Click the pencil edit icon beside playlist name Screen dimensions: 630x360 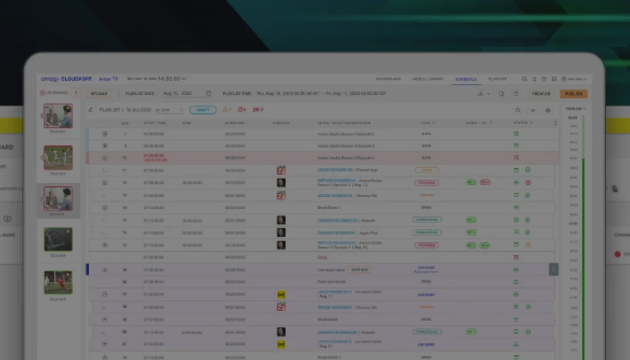point(91,110)
